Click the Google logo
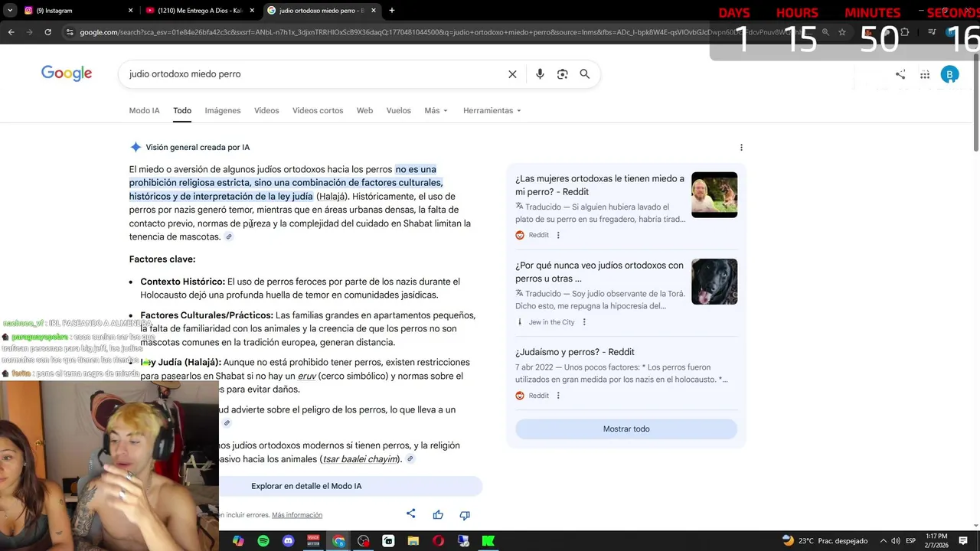Viewport: 980px width, 551px height. point(67,73)
